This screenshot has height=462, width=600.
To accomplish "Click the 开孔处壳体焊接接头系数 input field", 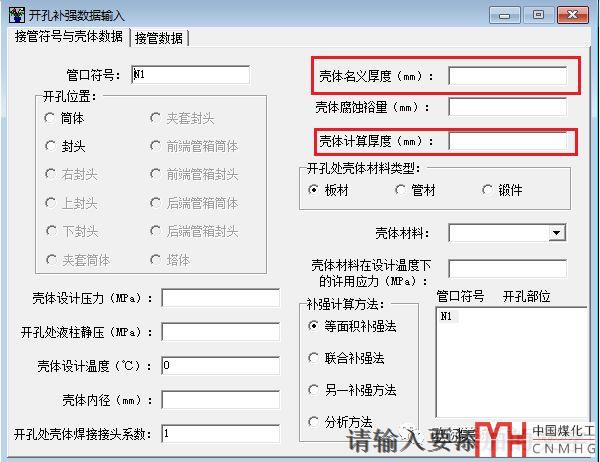I will 220,434.
